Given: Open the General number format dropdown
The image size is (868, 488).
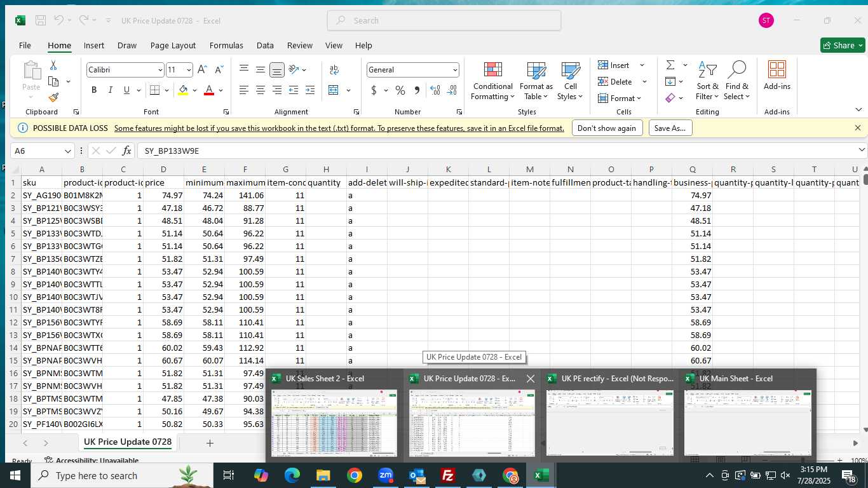Looking at the screenshot, I should 455,70.
